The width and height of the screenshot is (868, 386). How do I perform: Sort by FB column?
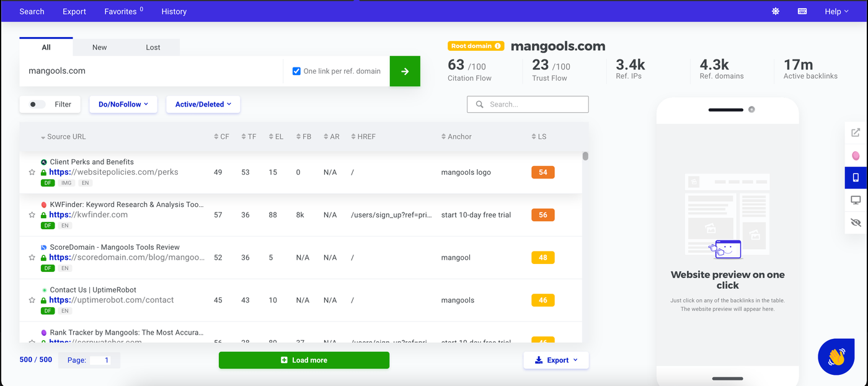[304, 136]
